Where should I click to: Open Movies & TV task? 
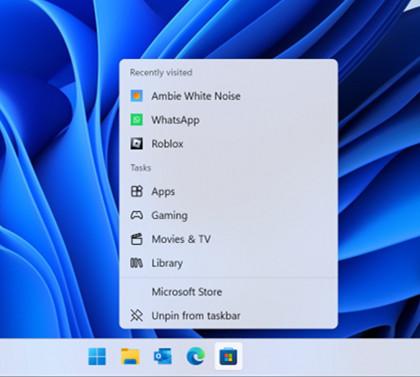(x=228, y=239)
